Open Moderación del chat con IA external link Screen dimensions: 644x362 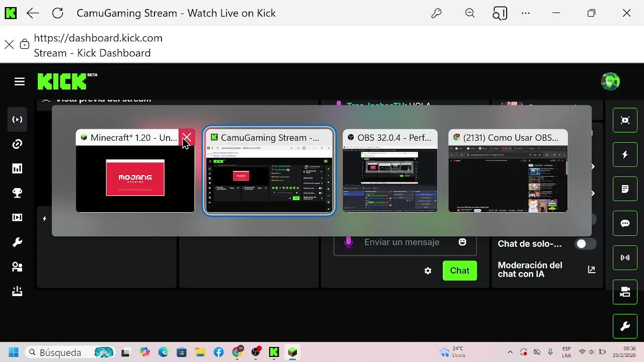coord(592,269)
